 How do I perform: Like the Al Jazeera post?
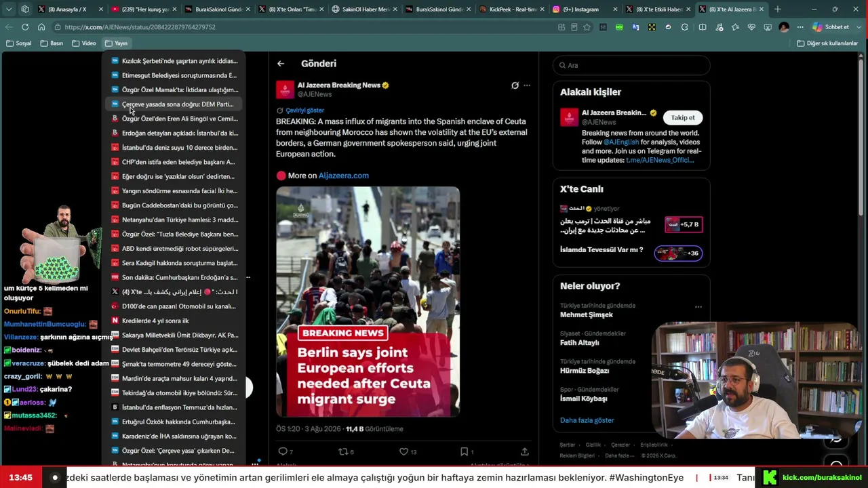[403, 451]
